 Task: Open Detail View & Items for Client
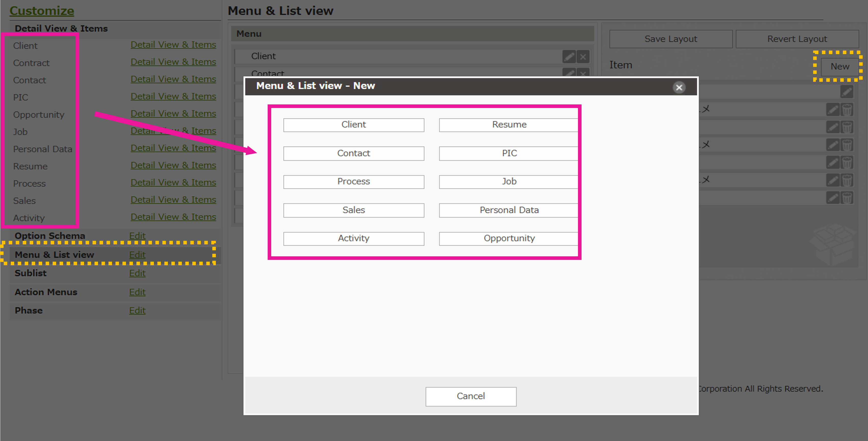coord(173,45)
